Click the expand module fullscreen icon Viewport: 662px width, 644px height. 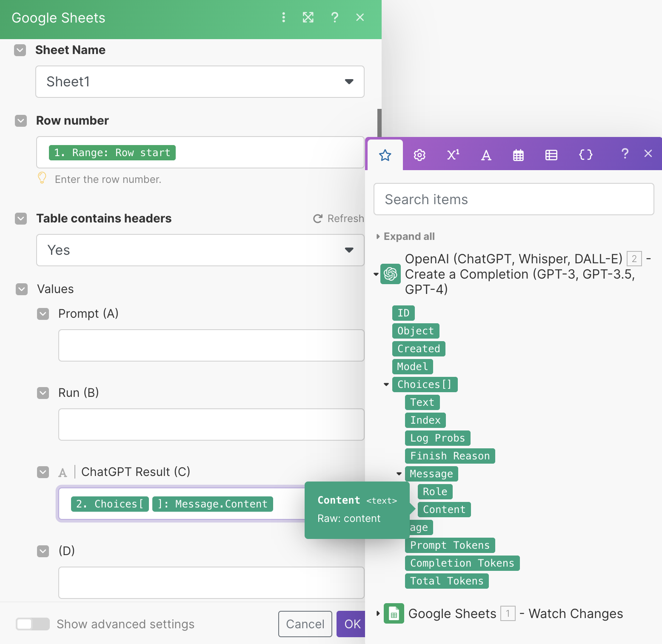[308, 17]
